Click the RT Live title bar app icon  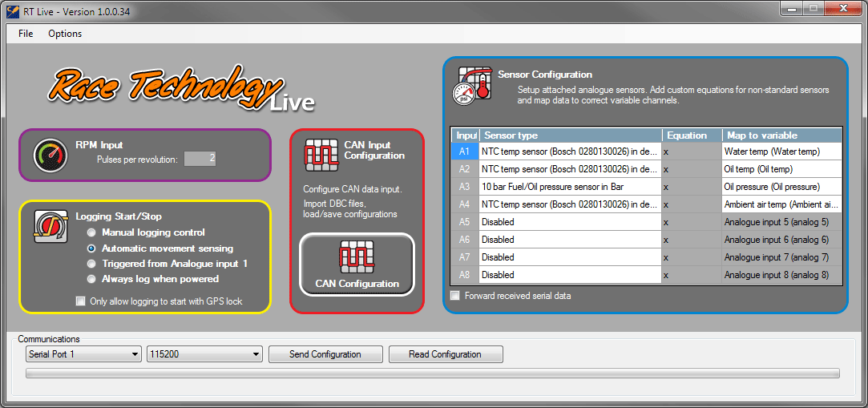[12, 10]
